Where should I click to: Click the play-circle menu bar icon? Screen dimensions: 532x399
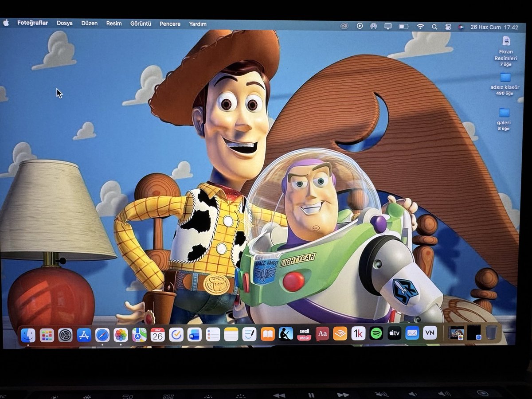360,26
